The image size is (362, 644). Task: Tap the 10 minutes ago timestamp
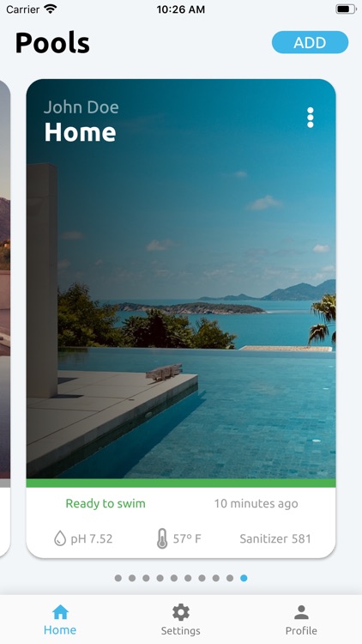(256, 503)
